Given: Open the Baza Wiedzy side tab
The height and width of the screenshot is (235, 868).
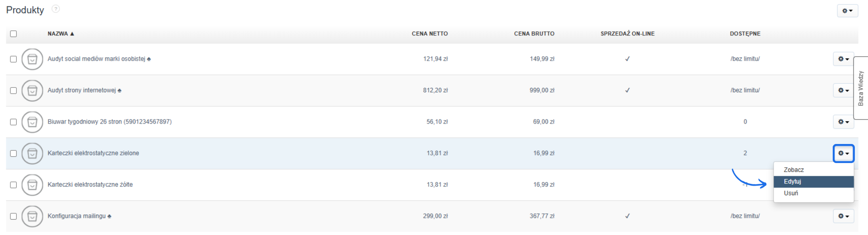Looking at the screenshot, I should click(x=860, y=88).
